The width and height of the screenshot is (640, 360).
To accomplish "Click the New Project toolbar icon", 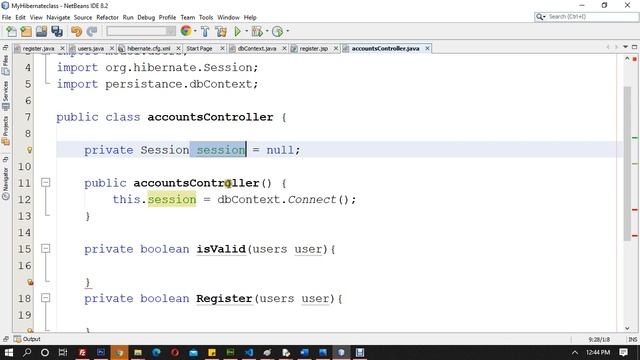I will point(26,31).
